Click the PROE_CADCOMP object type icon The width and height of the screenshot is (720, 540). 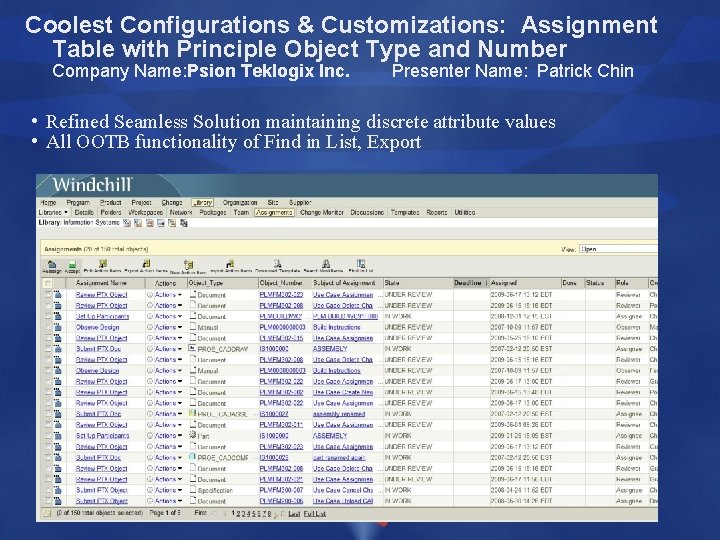[193, 457]
